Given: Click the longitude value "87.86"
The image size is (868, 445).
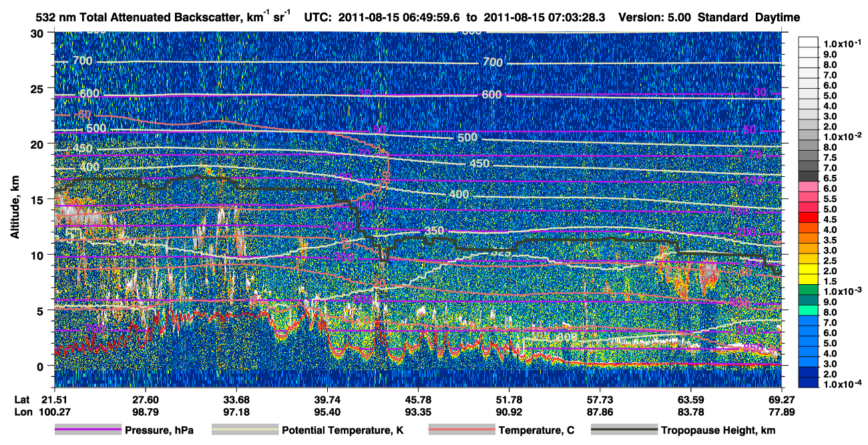Looking at the screenshot, I should pos(600,411).
